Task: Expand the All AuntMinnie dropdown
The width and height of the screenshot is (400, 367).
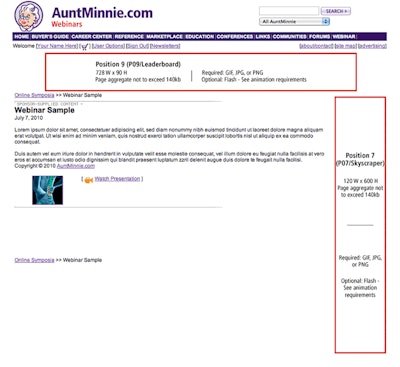Action: [x=294, y=22]
